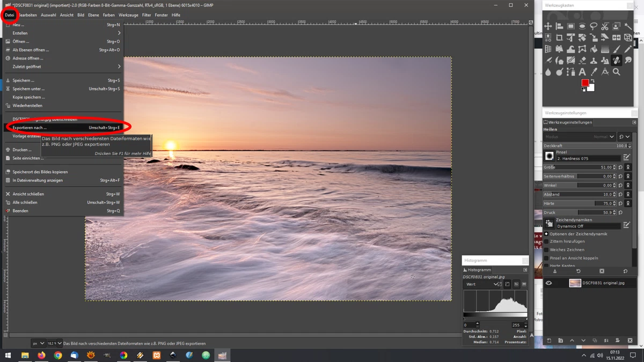Select the Smudge tool
The height and width of the screenshot is (362, 644).
point(628,60)
